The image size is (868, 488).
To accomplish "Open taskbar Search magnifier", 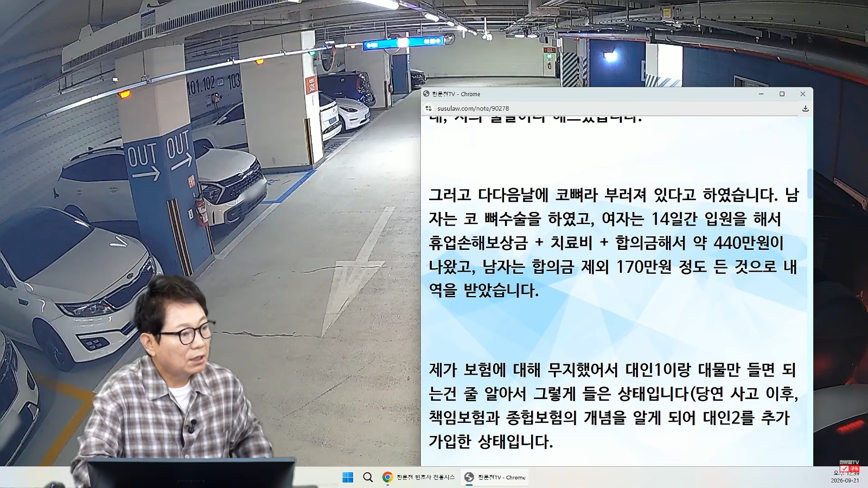I will click(x=368, y=477).
